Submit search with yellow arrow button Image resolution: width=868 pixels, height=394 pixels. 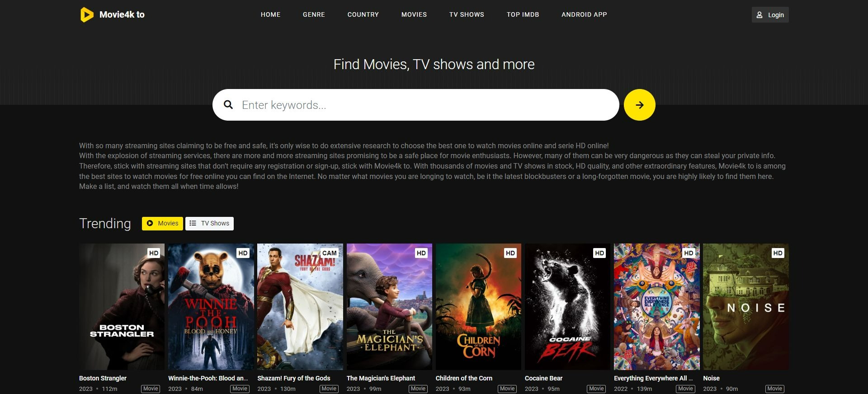point(639,105)
